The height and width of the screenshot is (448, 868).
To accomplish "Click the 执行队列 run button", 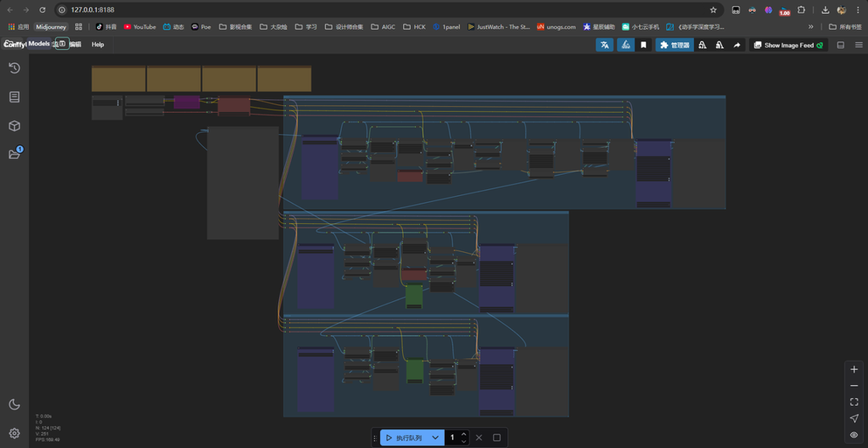I will point(404,437).
